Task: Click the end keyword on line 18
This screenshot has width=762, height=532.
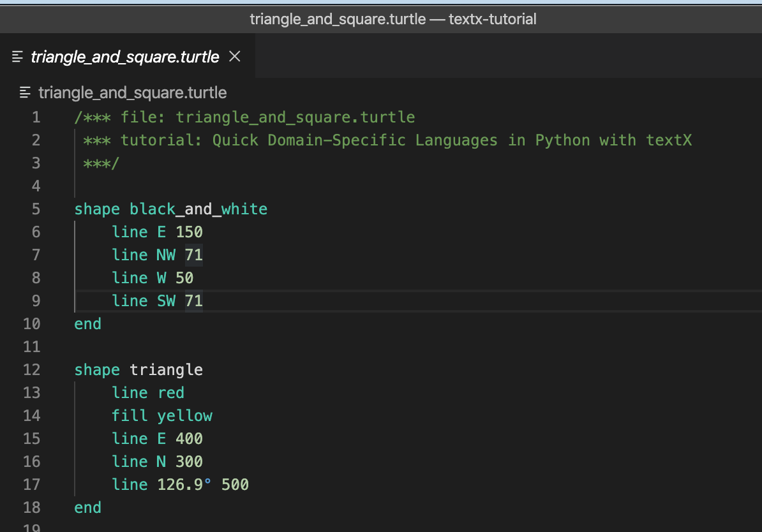Action: (x=87, y=508)
